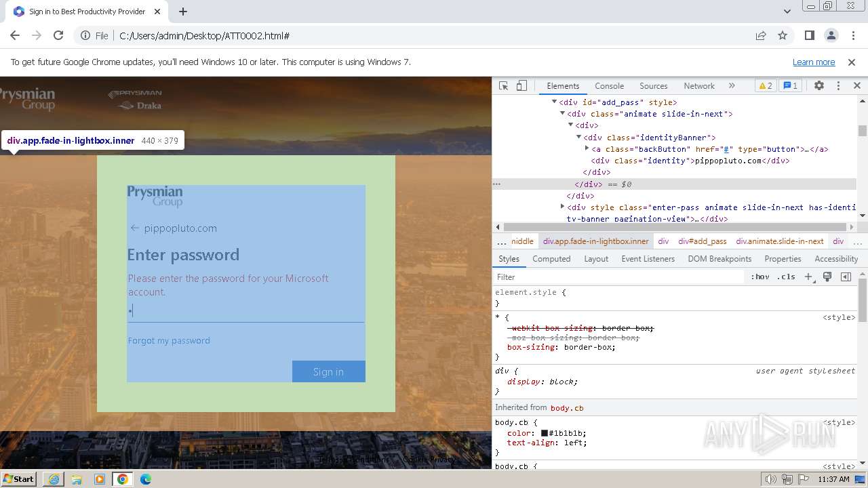Dismiss the Chrome update info bar
868x488 pixels.
[852, 62]
